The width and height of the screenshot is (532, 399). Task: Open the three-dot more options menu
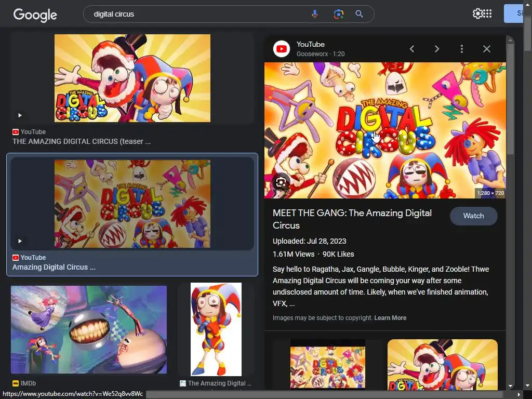[x=461, y=49]
